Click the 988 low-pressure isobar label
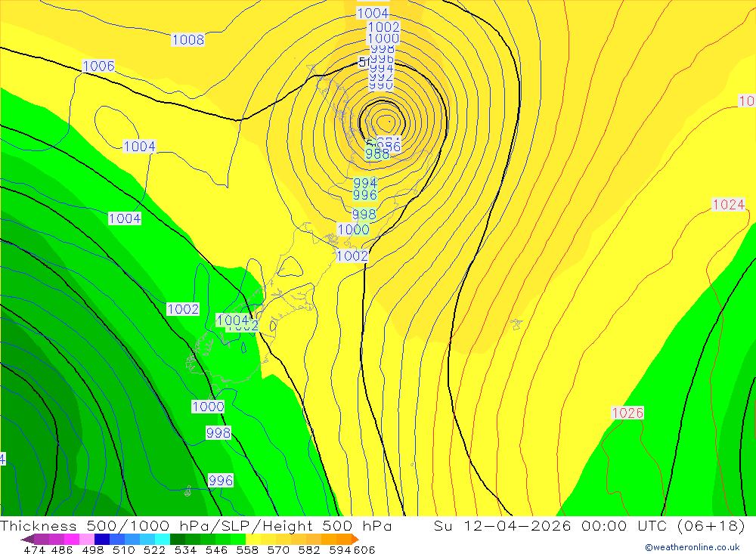This screenshot has width=756, height=554. coord(377,154)
